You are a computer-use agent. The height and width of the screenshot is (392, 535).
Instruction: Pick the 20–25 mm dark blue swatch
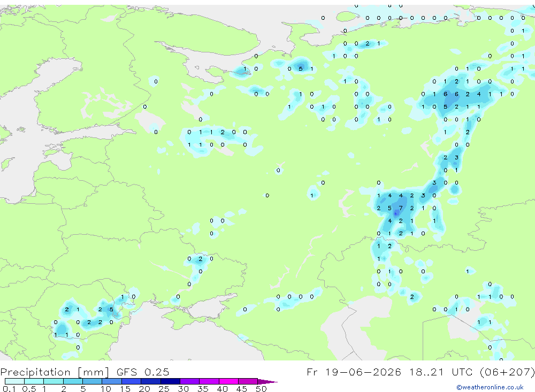(151, 381)
